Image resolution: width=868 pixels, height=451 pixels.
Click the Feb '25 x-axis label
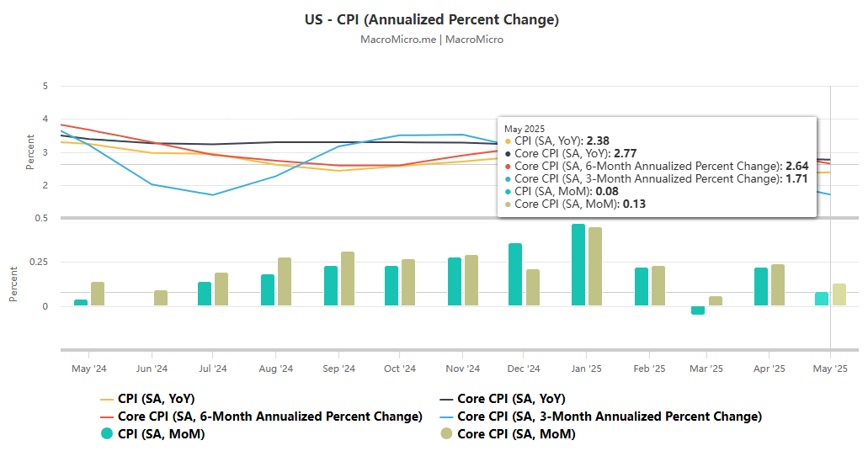(x=649, y=369)
